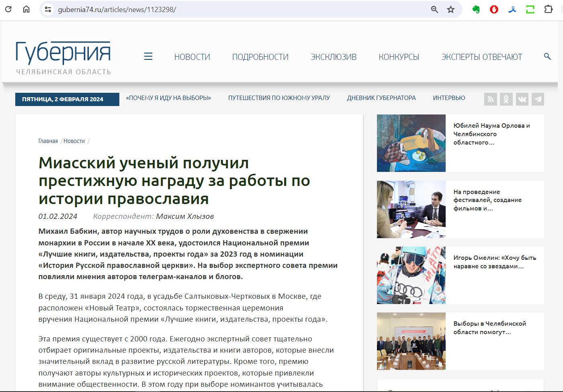
Task: Open the blue arc extension icon
Action: pyautogui.click(x=512, y=9)
